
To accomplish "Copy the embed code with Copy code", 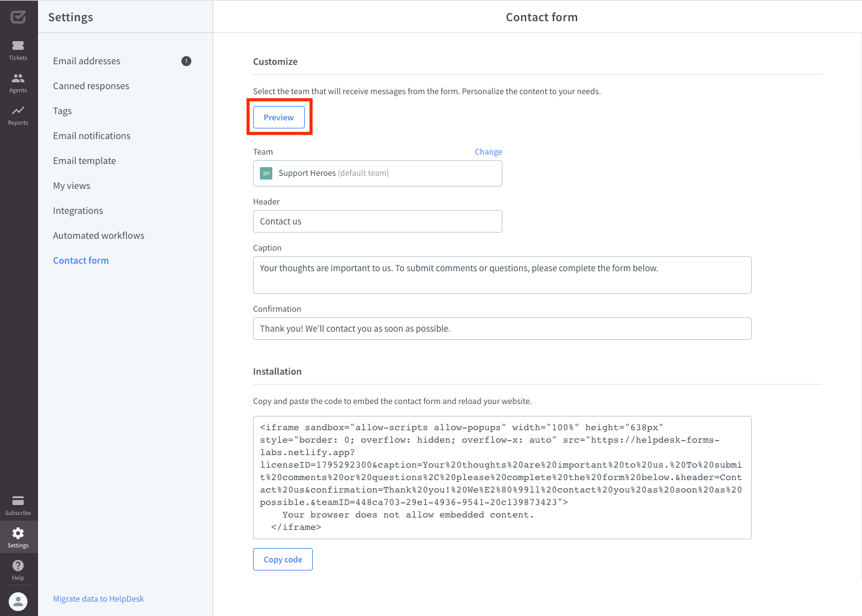I will (282, 559).
